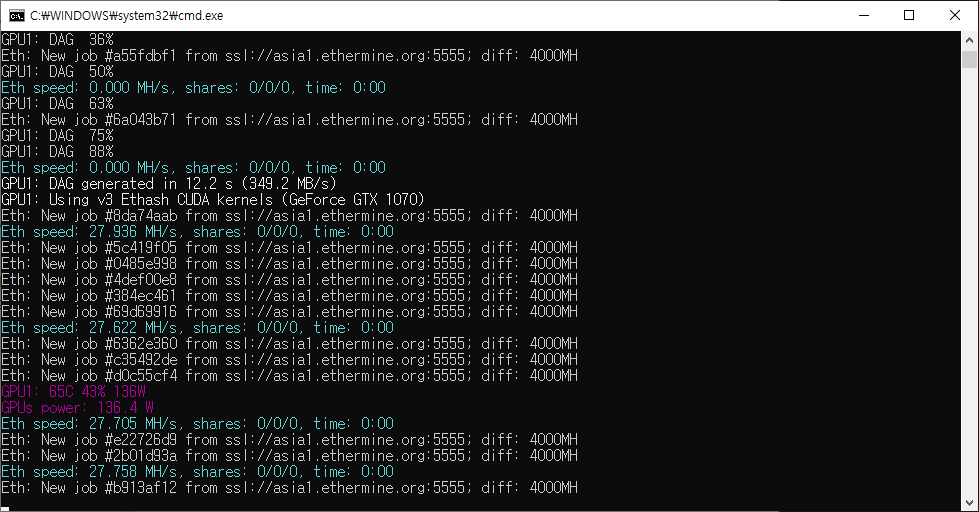Click the line 'GPU1: DAG 36%'
979x512 pixels.
[x=57, y=39]
